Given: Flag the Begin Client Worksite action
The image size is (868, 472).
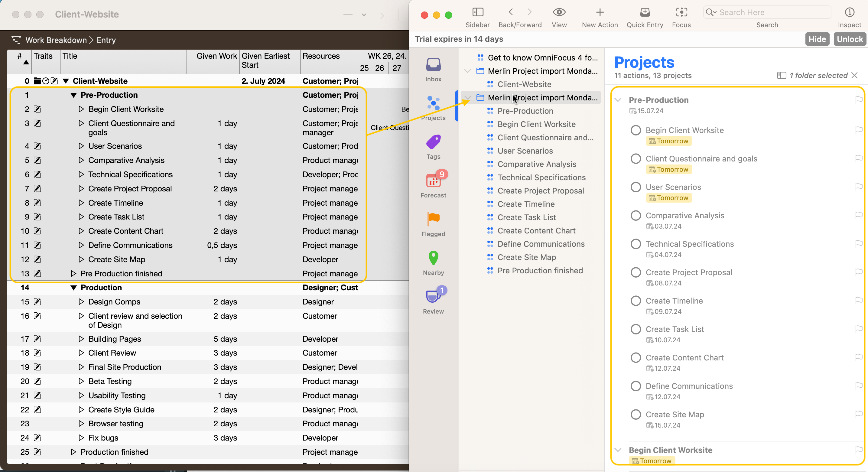Looking at the screenshot, I should click(859, 130).
